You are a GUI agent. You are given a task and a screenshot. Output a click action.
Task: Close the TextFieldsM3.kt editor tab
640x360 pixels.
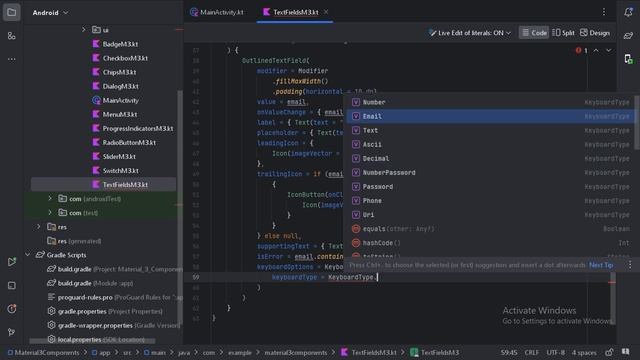point(326,12)
